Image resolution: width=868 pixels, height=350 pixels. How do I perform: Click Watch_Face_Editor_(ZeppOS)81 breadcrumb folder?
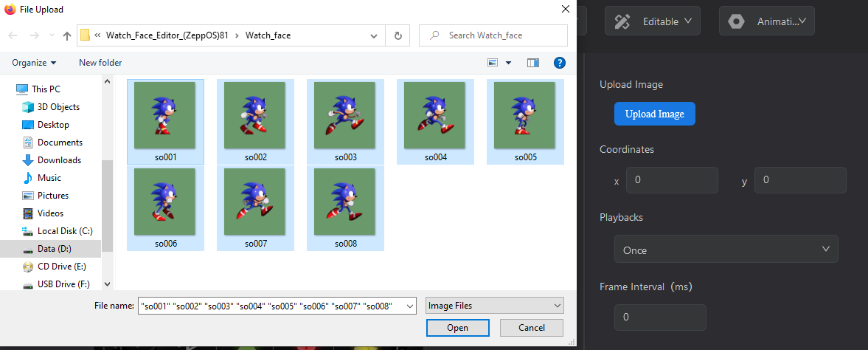(x=167, y=35)
